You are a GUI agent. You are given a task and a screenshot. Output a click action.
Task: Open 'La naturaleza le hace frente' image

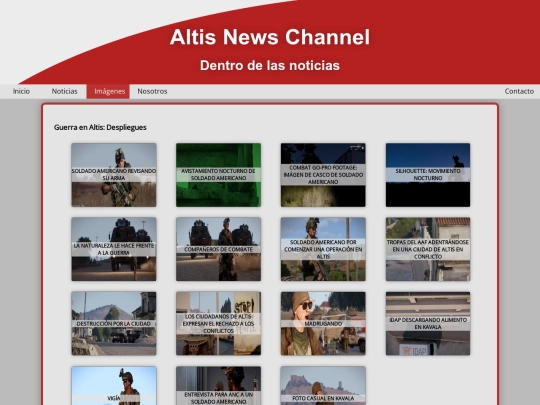coord(114,249)
